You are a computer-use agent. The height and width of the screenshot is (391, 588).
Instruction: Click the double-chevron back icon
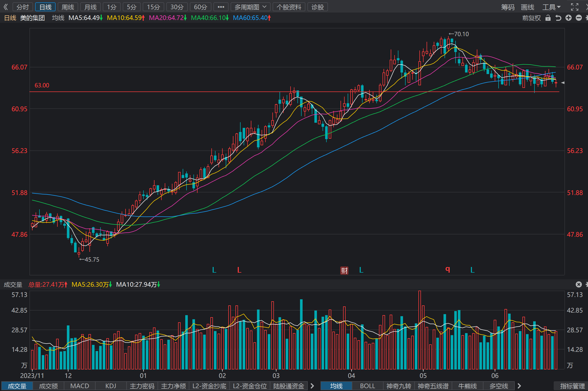(x=6, y=7)
